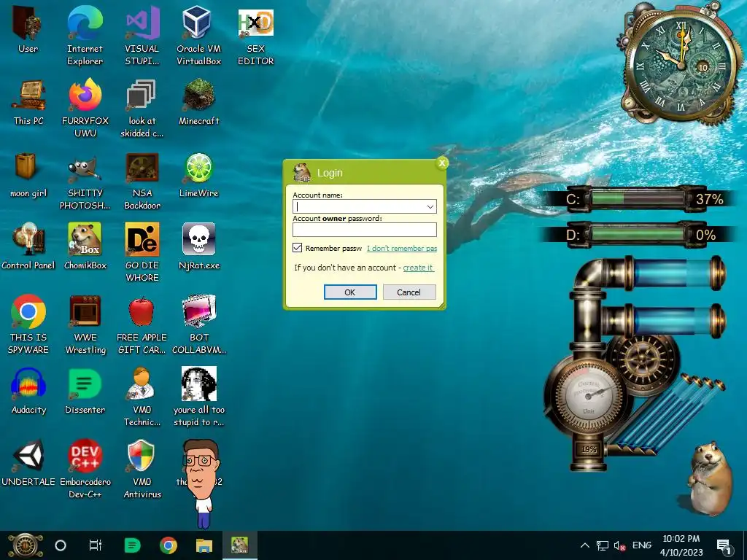Image resolution: width=747 pixels, height=560 pixels.
Task: Close the Login dialog with X
Action: point(441,163)
